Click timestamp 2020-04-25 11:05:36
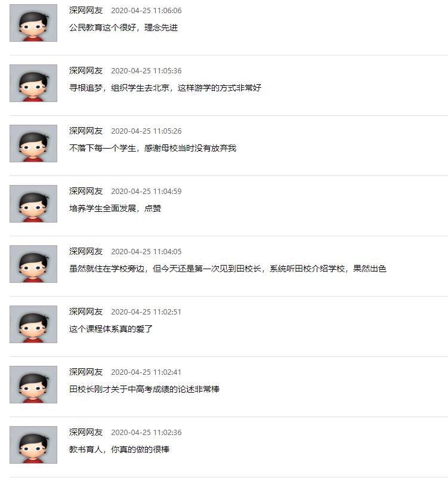Image resolution: width=448 pixels, height=481 pixels. tap(146, 71)
